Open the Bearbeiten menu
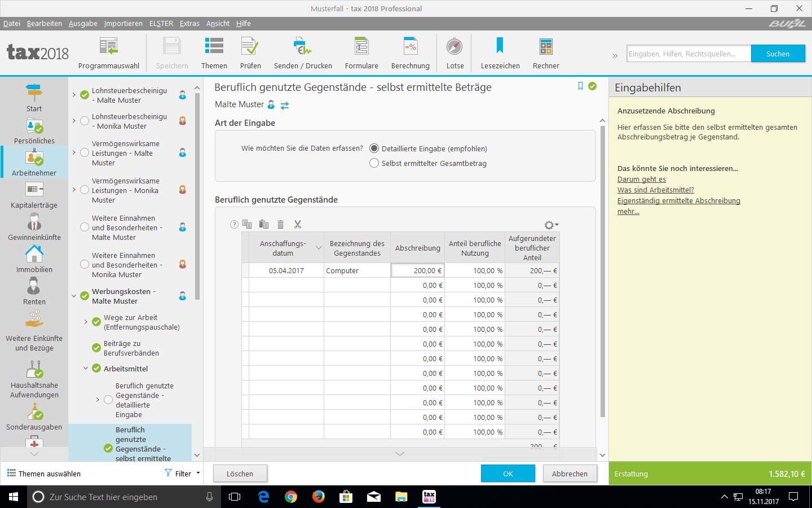Image resolution: width=812 pixels, height=508 pixels. click(x=45, y=23)
